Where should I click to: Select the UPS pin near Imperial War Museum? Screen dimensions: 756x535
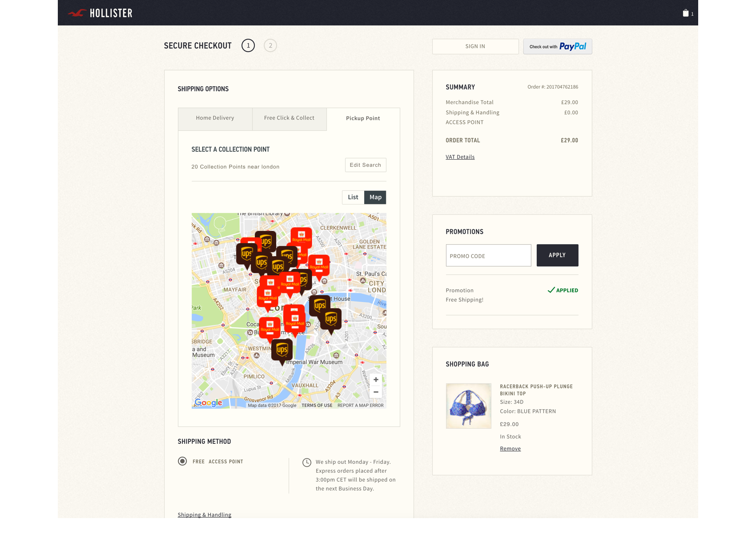[x=282, y=351]
